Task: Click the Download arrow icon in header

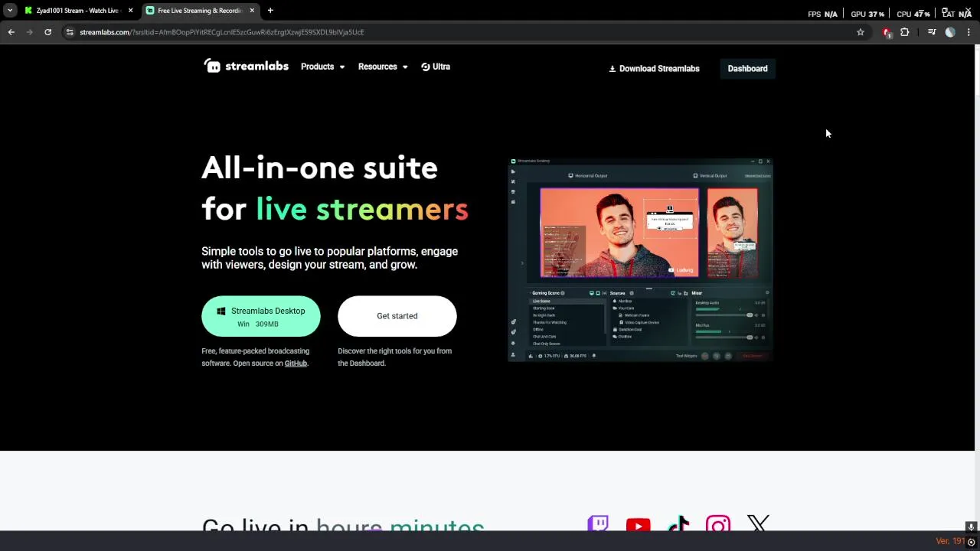Action: click(612, 69)
